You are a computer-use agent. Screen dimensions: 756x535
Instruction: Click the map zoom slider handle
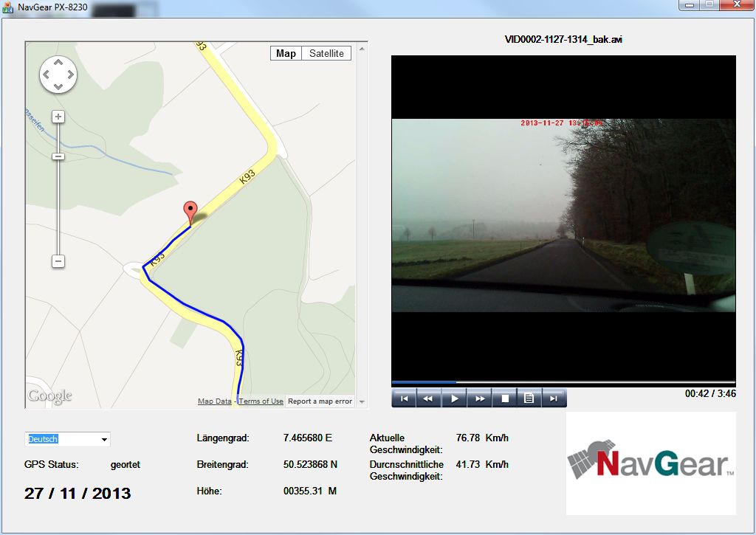(x=58, y=156)
